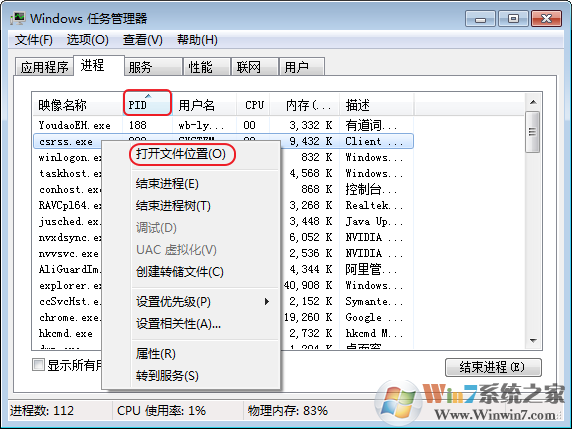Click the 结束进程(E) button at bottom right
The width and height of the screenshot is (572, 429).
493,367
